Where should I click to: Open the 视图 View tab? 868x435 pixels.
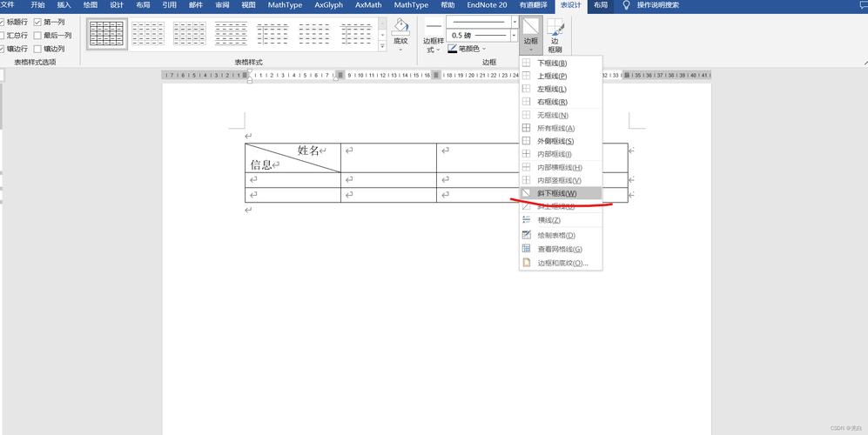pos(248,5)
